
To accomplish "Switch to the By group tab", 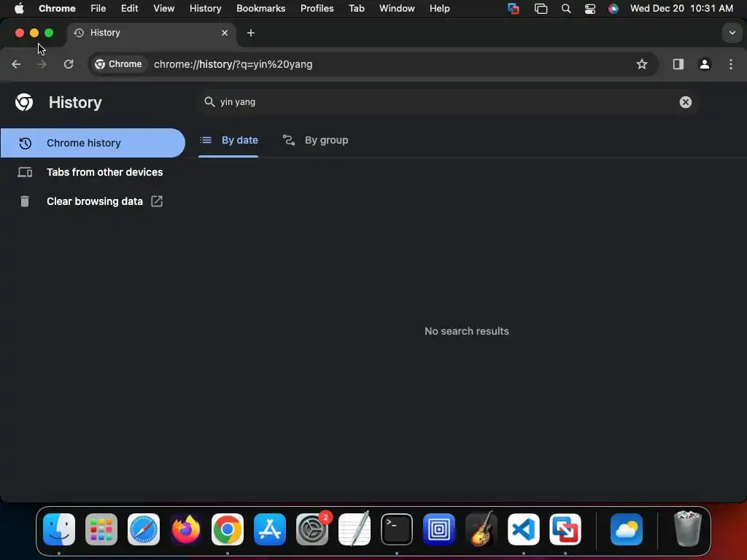I will 315,141.
